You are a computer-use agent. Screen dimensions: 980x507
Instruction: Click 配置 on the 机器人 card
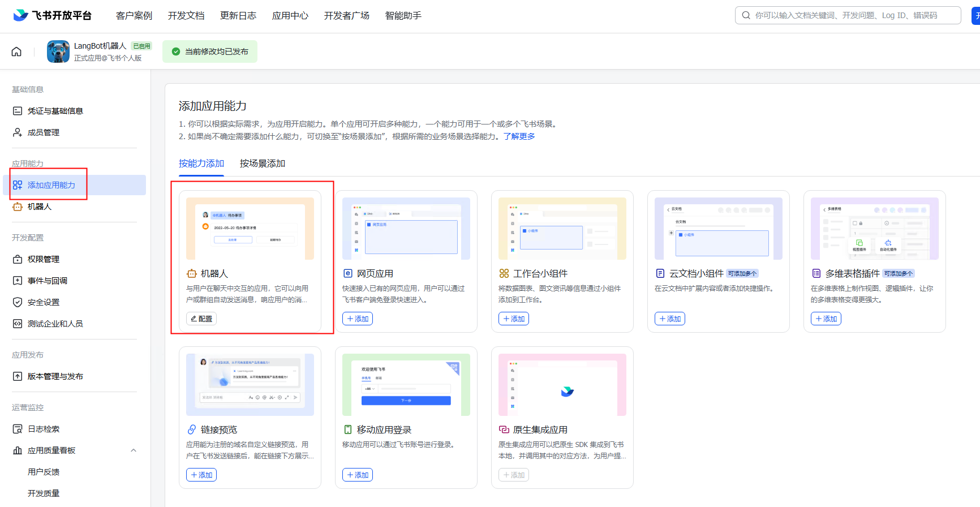point(201,319)
